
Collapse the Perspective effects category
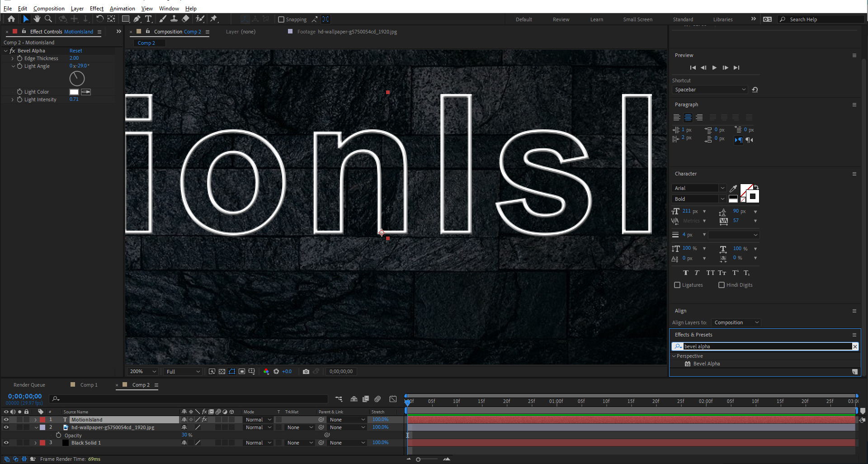674,356
